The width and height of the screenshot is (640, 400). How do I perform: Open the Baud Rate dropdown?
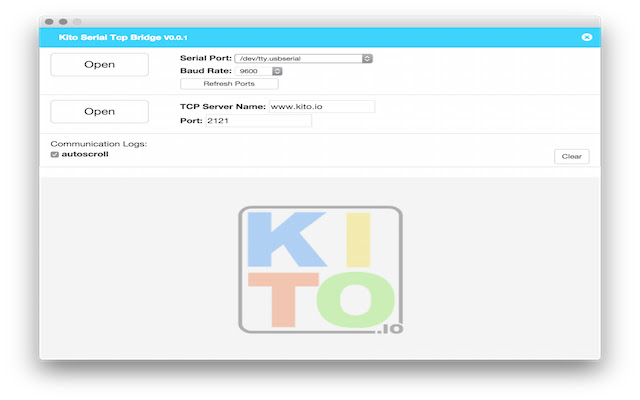(x=258, y=71)
